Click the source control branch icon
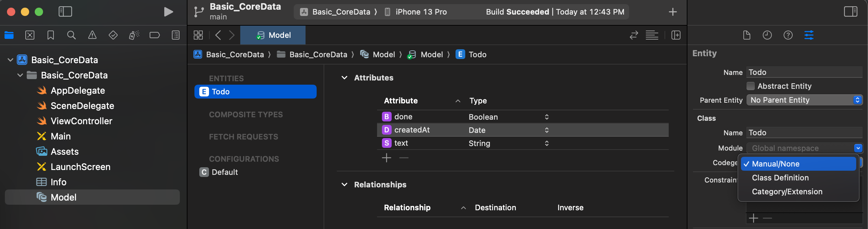Image resolution: width=868 pixels, height=229 pixels. coord(199,12)
